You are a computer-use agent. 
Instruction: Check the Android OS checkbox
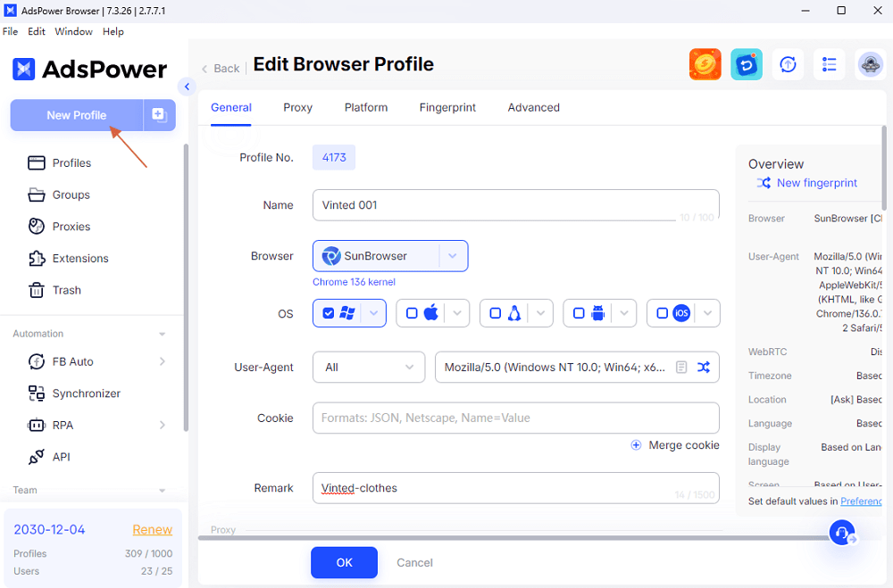[x=579, y=313]
